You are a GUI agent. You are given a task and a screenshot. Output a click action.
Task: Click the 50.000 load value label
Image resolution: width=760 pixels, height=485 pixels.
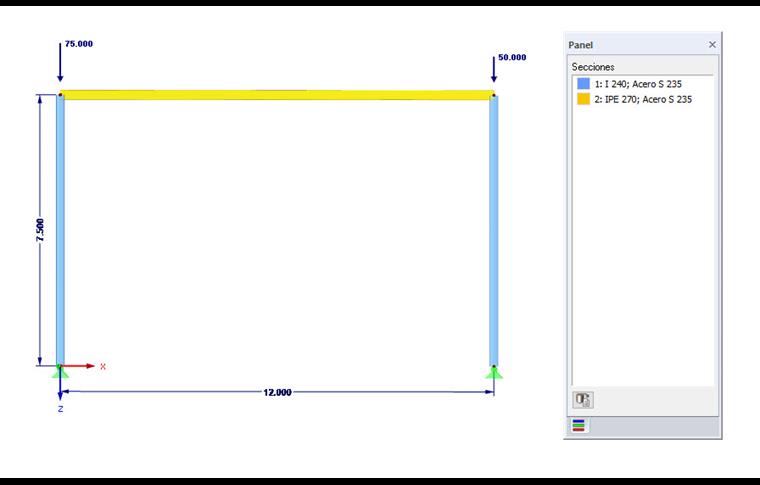coord(512,57)
